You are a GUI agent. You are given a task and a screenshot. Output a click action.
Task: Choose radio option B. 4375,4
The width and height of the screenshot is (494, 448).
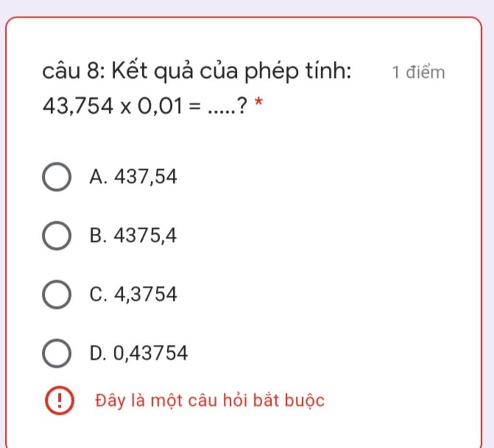coord(56,235)
